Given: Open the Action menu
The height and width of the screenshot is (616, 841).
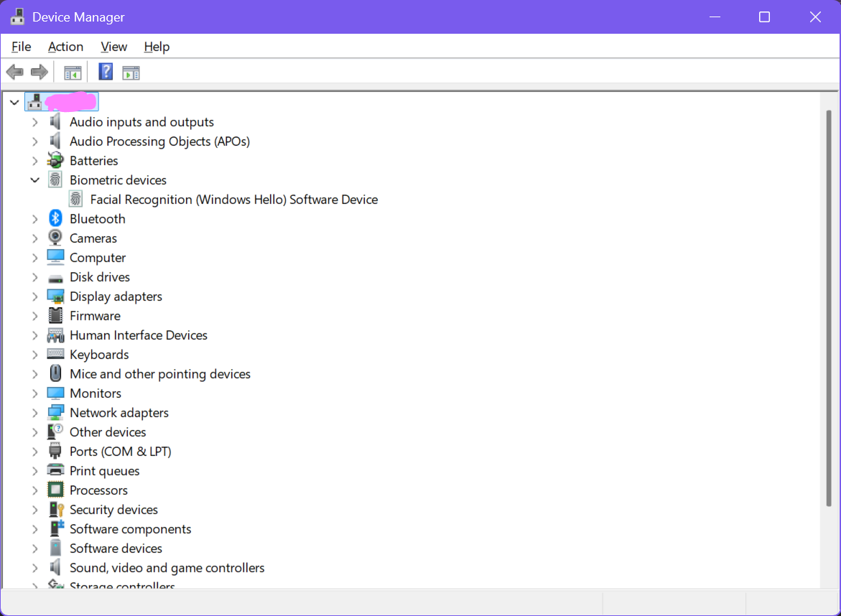Looking at the screenshot, I should click(65, 47).
